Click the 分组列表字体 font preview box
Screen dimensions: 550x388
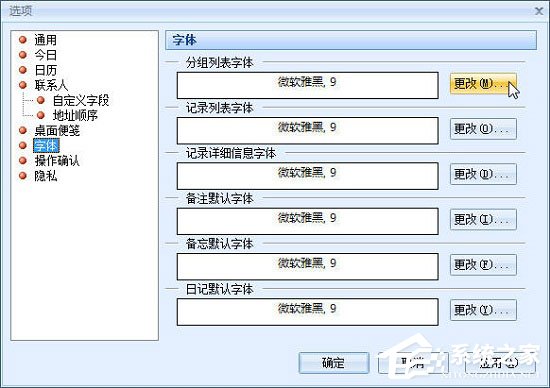[x=308, y=85]
